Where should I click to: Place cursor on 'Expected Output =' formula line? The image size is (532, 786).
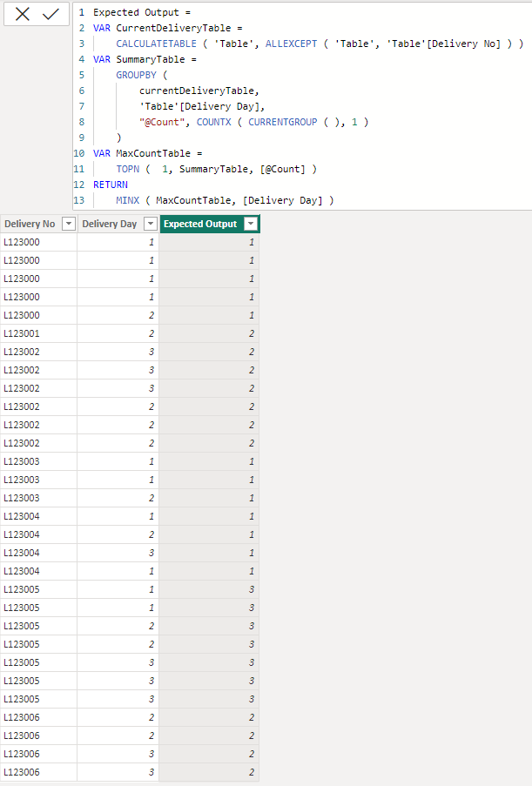[142, 12]
